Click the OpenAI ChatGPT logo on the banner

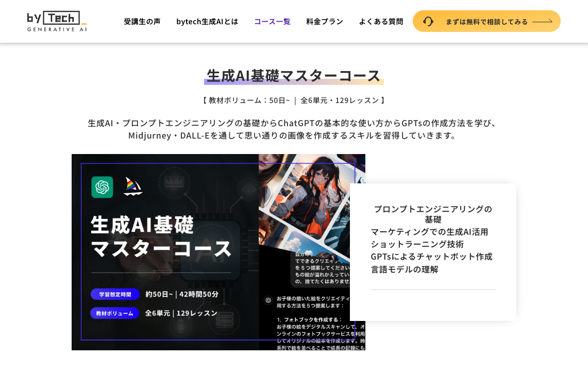(x=102, y=186)
